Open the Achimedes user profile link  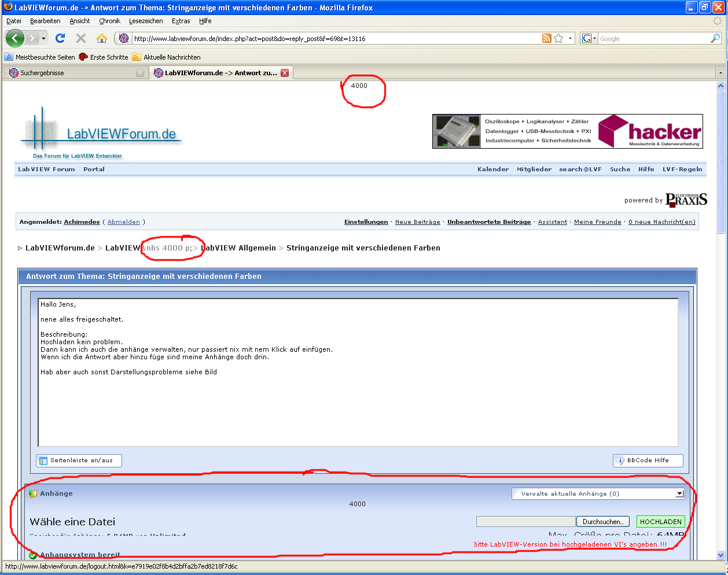[82, 222]
